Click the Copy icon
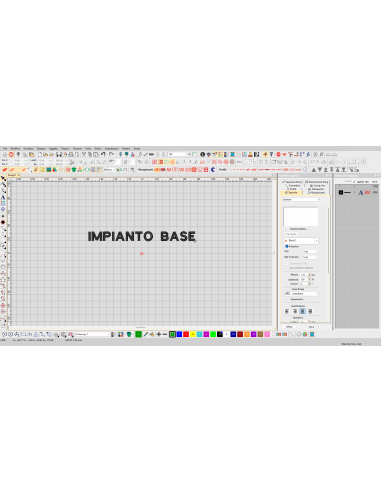Image resolution: width=381 pixels, height=492 pixels. (x=90, y=154)
